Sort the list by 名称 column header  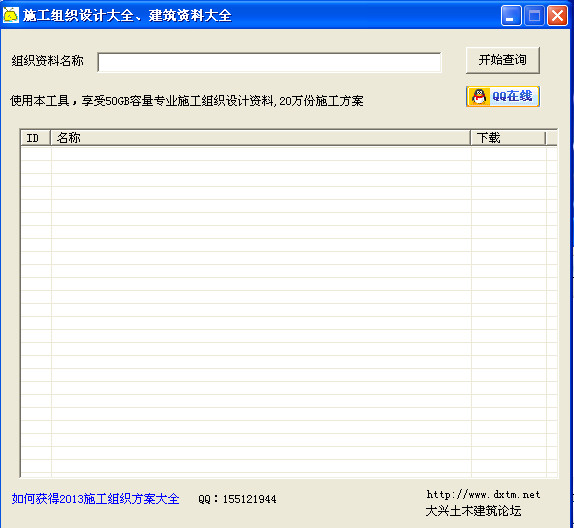click(x=260, y=138)
